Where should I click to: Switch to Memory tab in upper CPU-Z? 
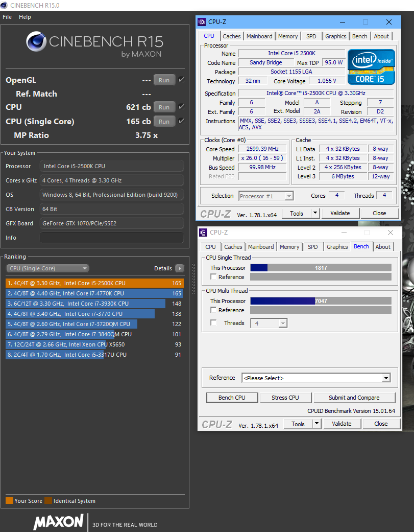288,36
